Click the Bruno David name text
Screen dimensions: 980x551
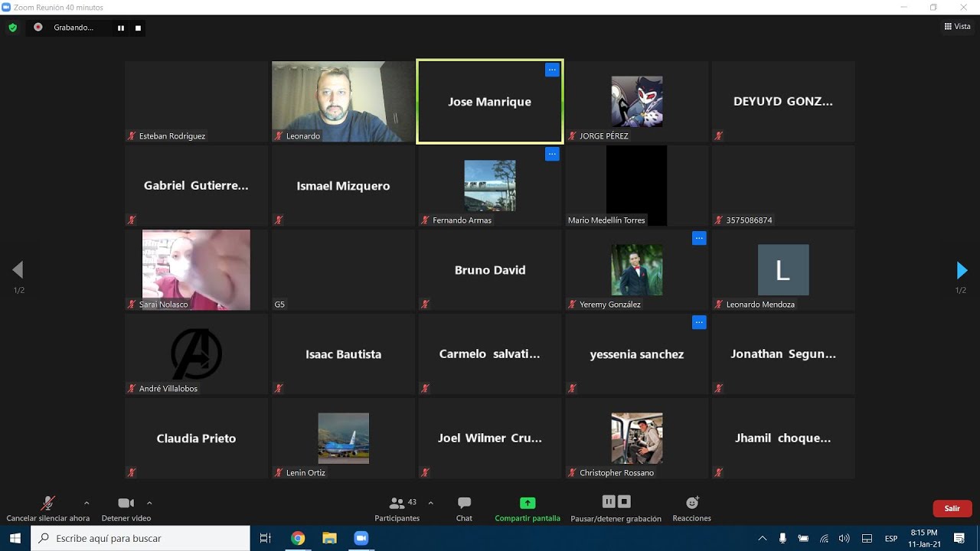click(x=490, y=270)
